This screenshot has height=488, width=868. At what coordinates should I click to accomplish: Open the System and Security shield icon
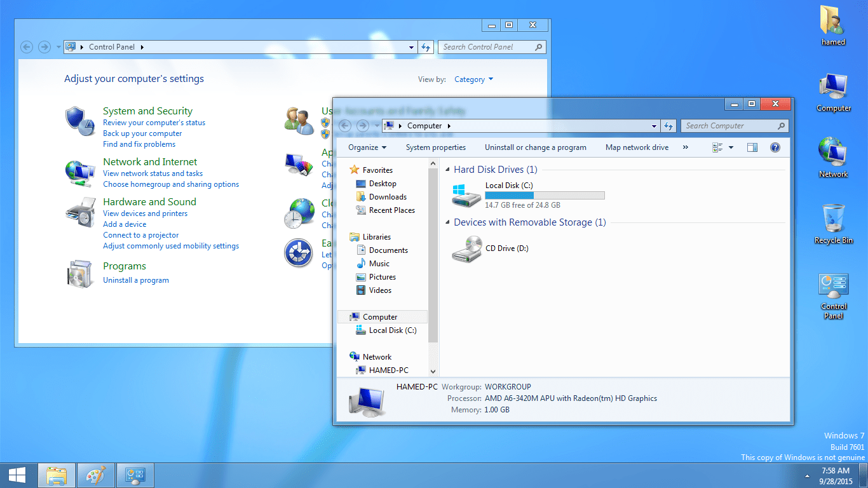click(80, 121)
